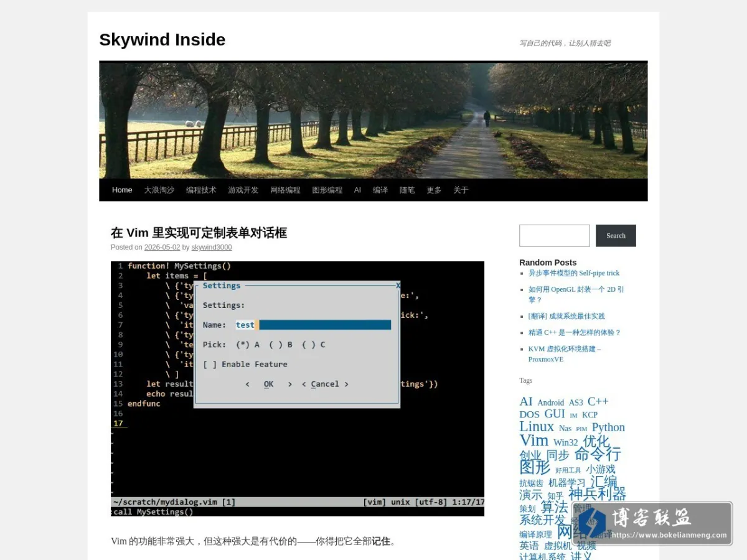Open the 关于 page
Image resolution: width=747 pixels, height=560 pixels.
(x=461, y=190)
